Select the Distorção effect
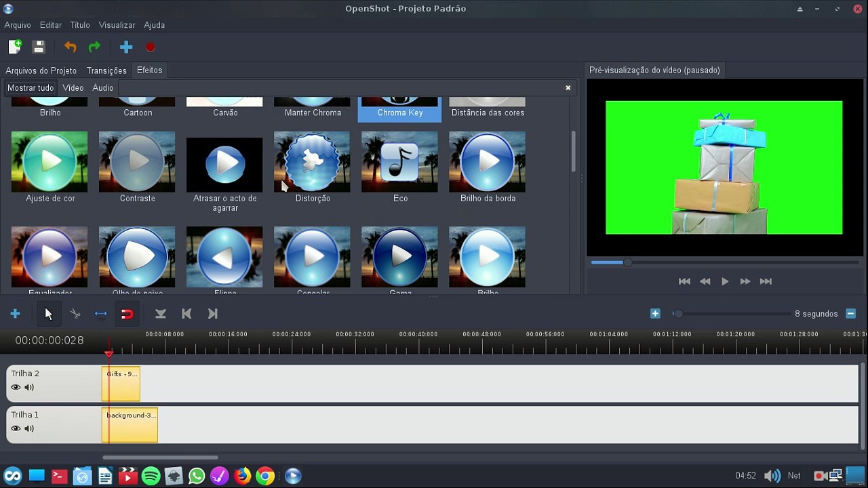868x488 pixels. coord(313,167)
